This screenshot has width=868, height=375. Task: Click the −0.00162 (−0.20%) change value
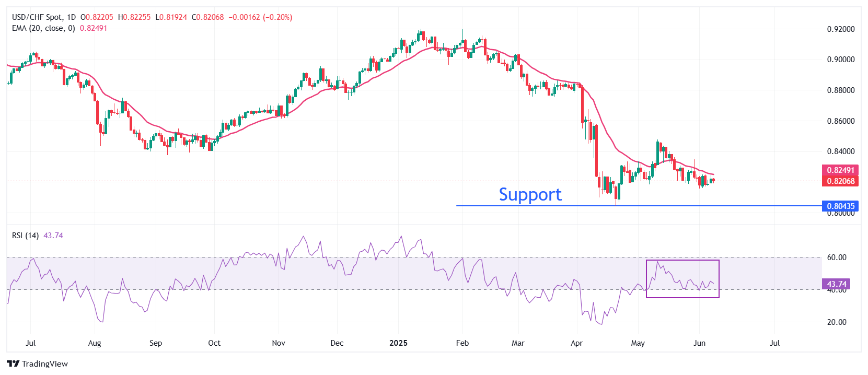click(260, 17)
